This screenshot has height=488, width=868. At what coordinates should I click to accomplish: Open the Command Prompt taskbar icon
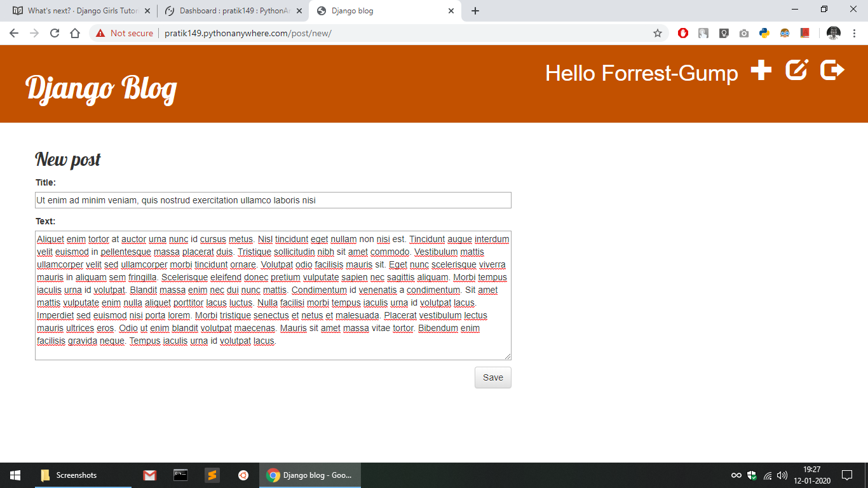[180, 475]
